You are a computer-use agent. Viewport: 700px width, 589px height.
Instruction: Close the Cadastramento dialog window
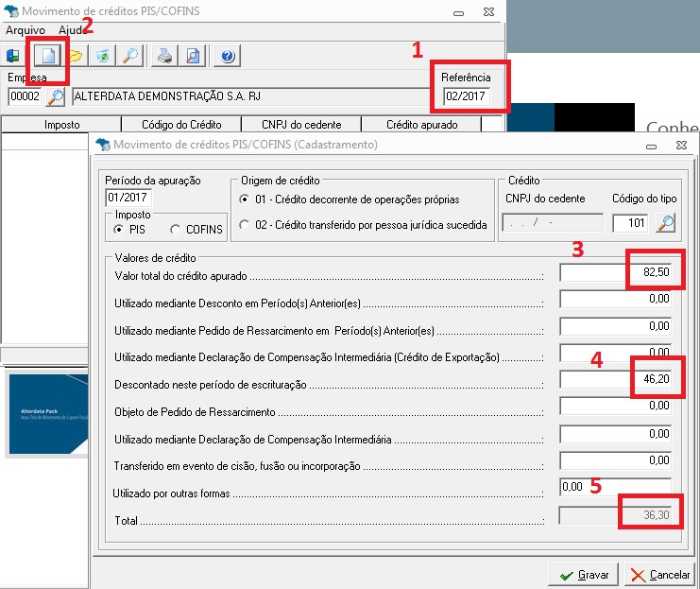[x=681, y=146]
